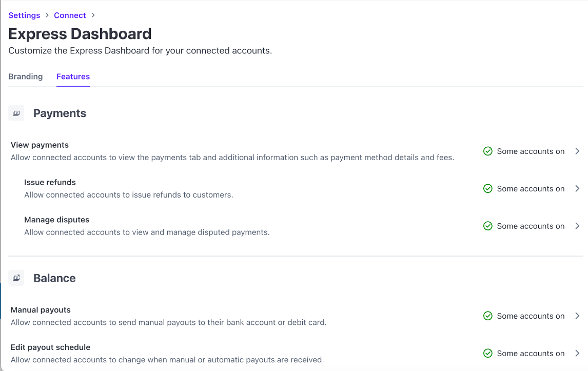
Task: Open the View payments setting title
Action: tap(40, 145)
